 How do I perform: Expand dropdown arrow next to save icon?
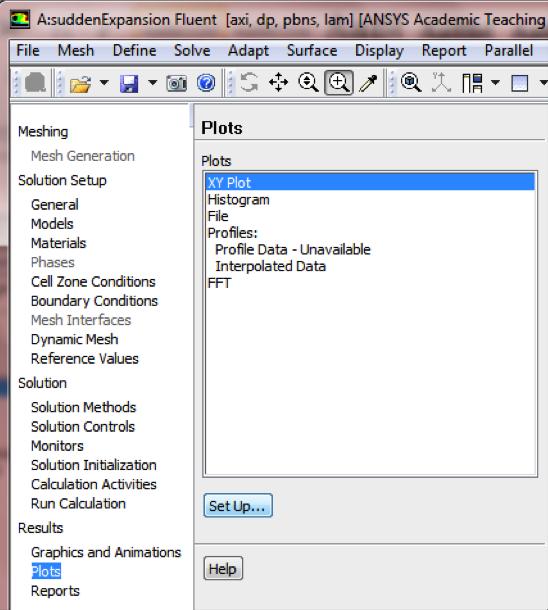pyautogui.click(x=152, y=82)
